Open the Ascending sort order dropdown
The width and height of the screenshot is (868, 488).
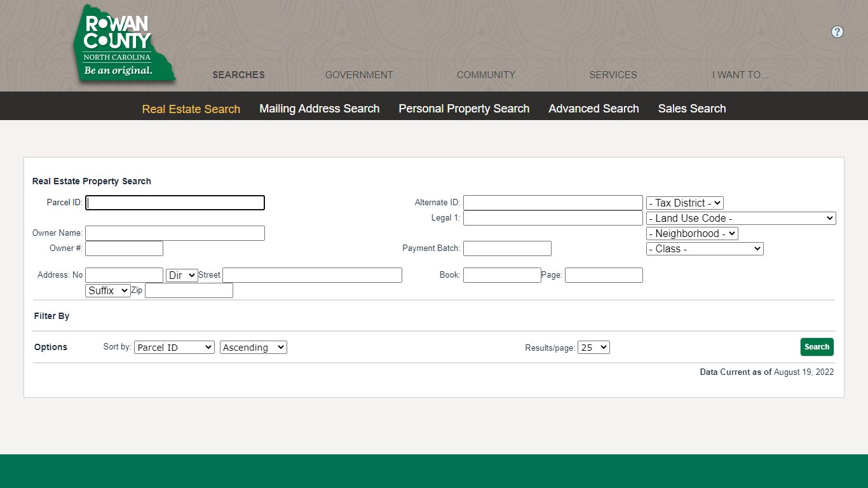tap(254, 348)
